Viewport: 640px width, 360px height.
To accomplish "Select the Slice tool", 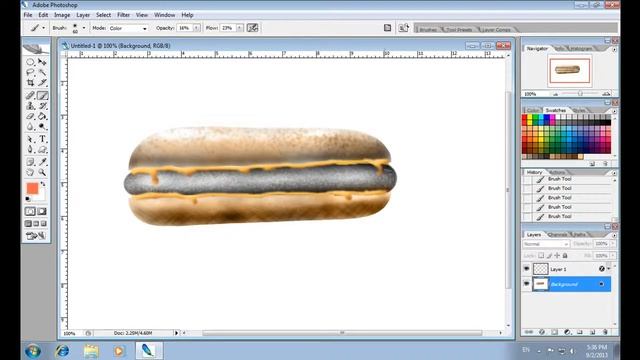I will (42, 83).
